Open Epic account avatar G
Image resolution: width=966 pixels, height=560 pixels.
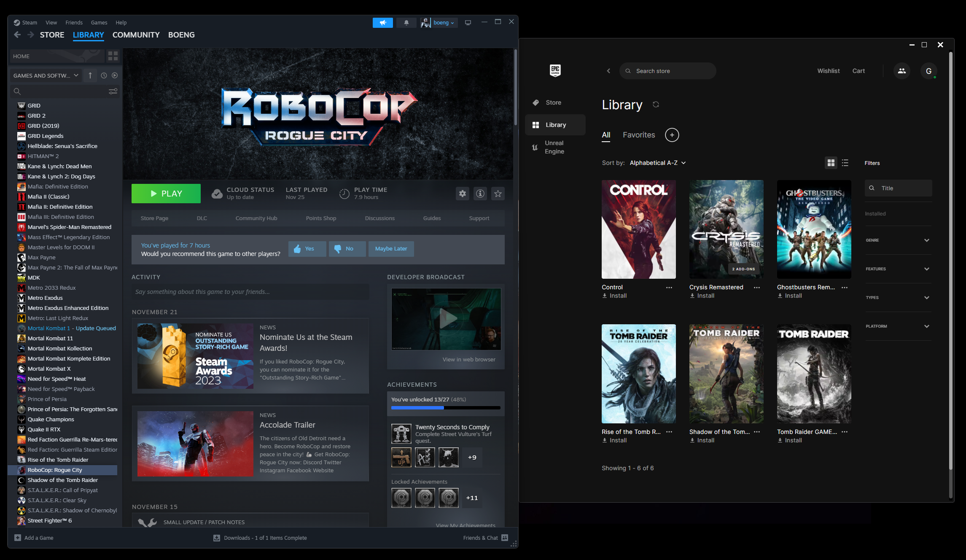click(928, 71)
